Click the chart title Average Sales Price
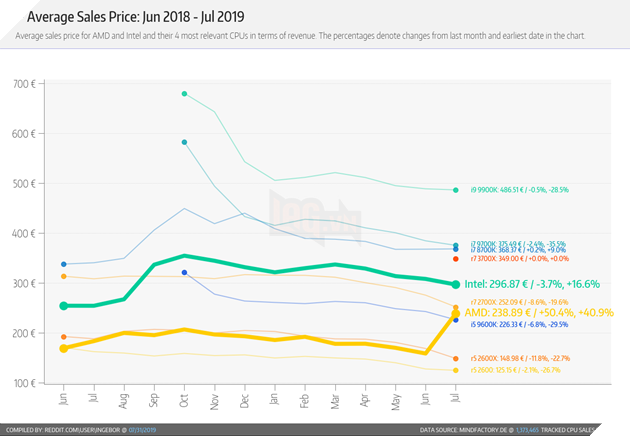The image size is (630, 436). [138, 18]
